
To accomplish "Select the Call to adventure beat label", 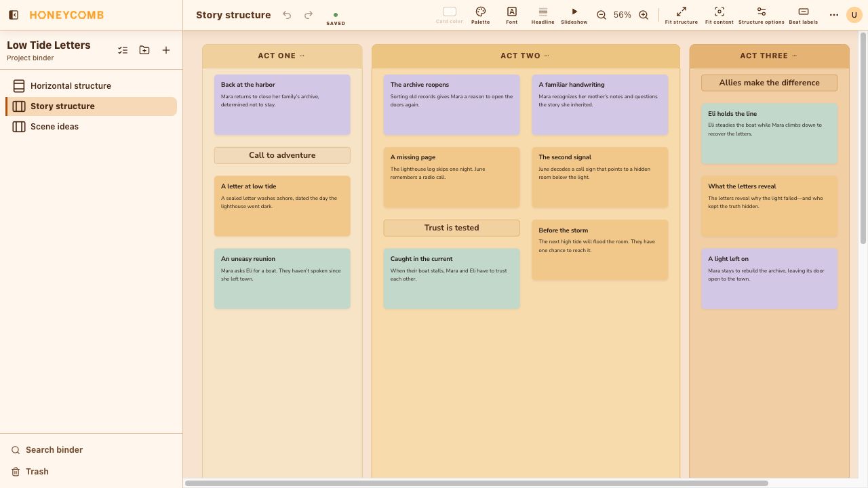I will click(x=282, y=155).
